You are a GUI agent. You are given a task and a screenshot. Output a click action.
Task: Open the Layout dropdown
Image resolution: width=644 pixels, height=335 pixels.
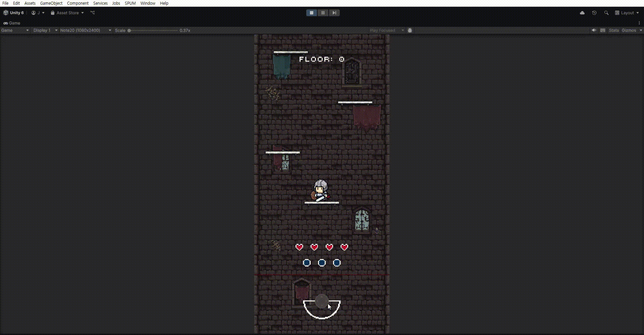click(x=627, y=13)
